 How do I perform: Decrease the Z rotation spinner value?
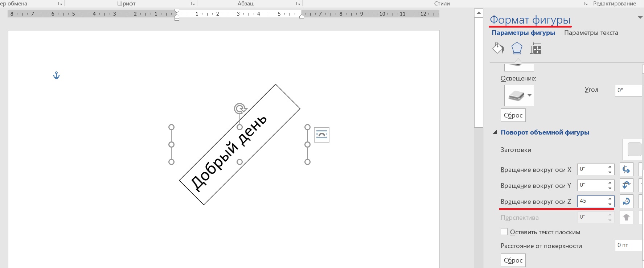pyautogui.click(x=610, y=204)
